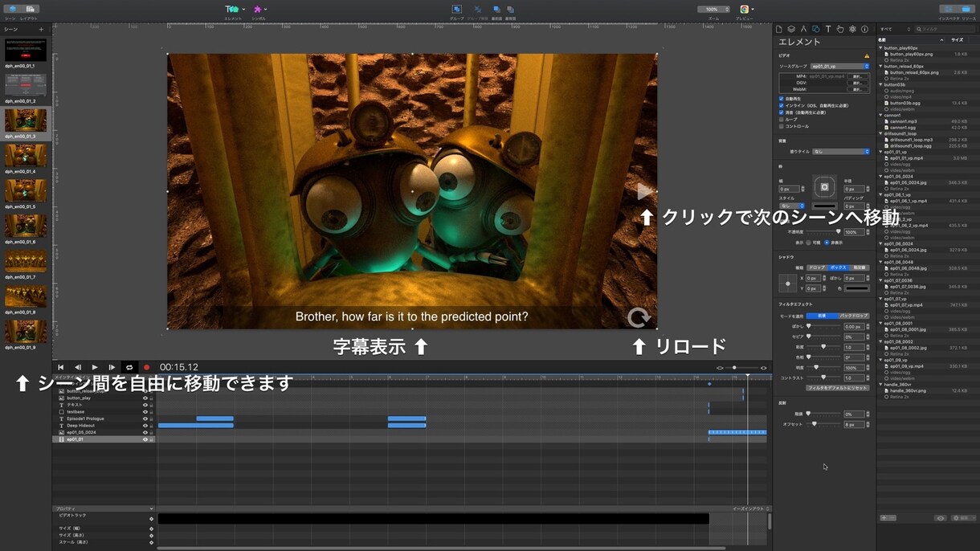980x551 pixels.
Task: Uncheck the インライン checkbox
Action: pyautogui.click(x=782, y=105)
